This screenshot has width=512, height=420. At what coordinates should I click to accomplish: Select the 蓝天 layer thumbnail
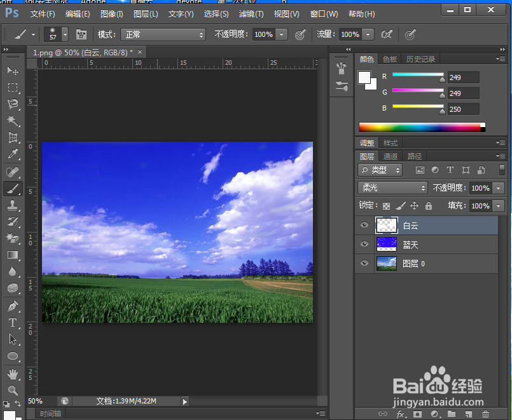click(387, 244)
